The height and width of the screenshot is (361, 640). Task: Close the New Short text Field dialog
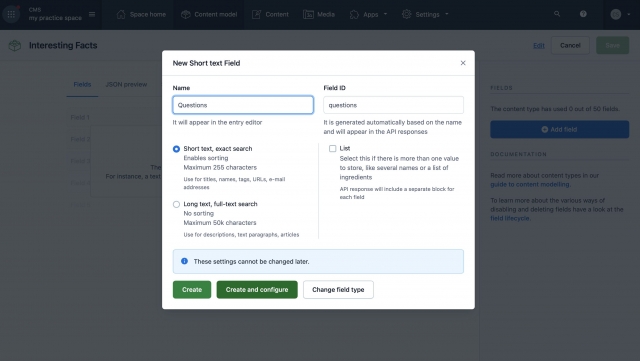tap(463, 63)
